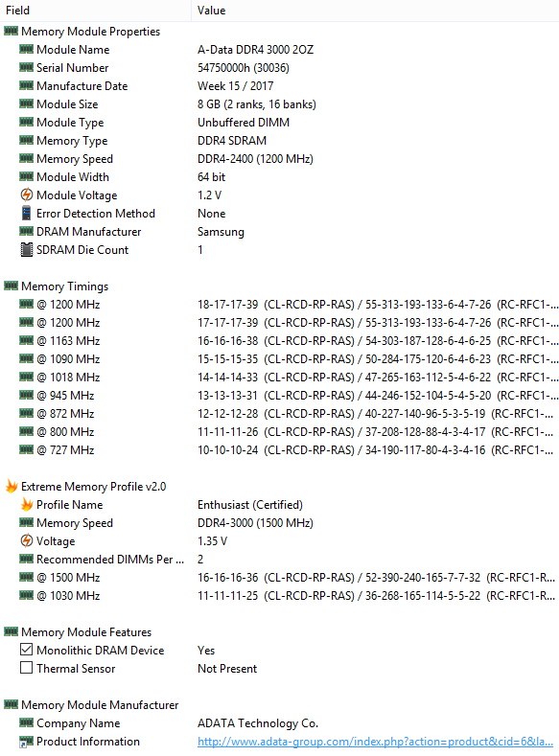Select the DDR4-2400 (1200 MHz) value
This screenshot has width=559, height=756.
[256, 159]
